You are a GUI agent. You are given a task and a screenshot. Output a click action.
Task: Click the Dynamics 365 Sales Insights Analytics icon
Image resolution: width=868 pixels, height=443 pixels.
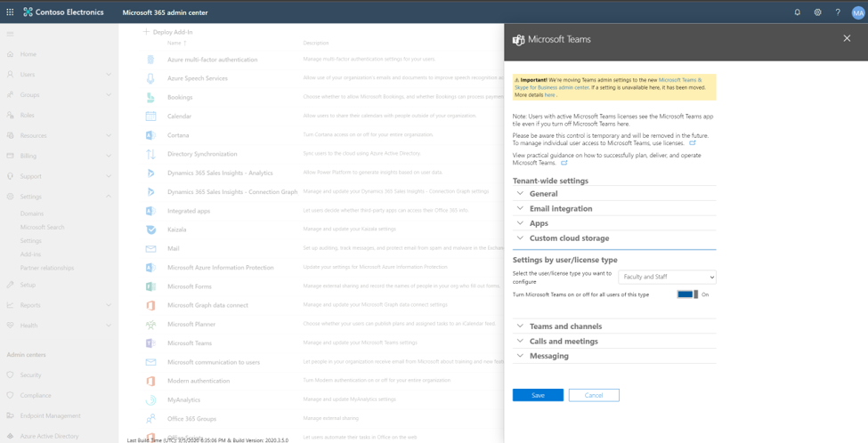(x=150, y=173)
